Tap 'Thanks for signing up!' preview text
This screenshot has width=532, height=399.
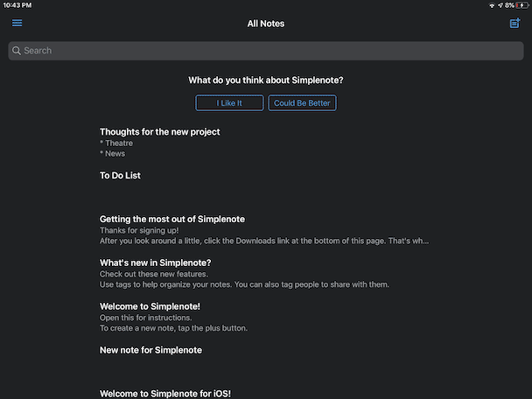[139, 230]
